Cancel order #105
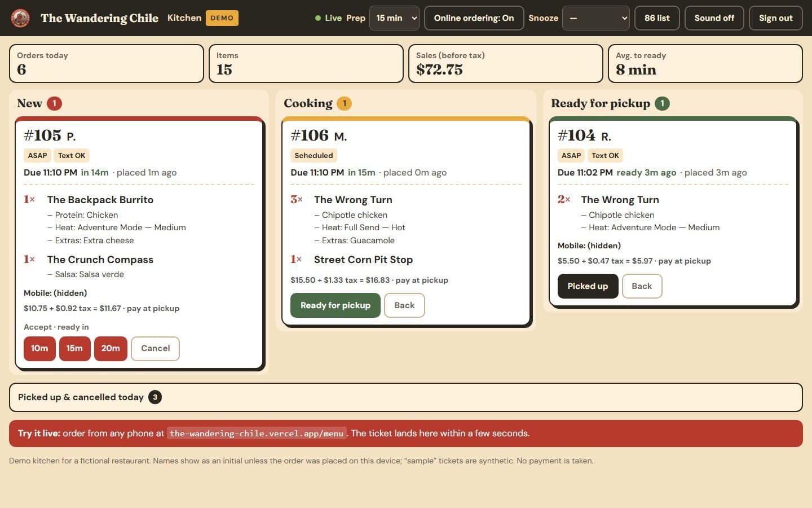The height and width of the screenshot is (508, 812). point(155,348)
